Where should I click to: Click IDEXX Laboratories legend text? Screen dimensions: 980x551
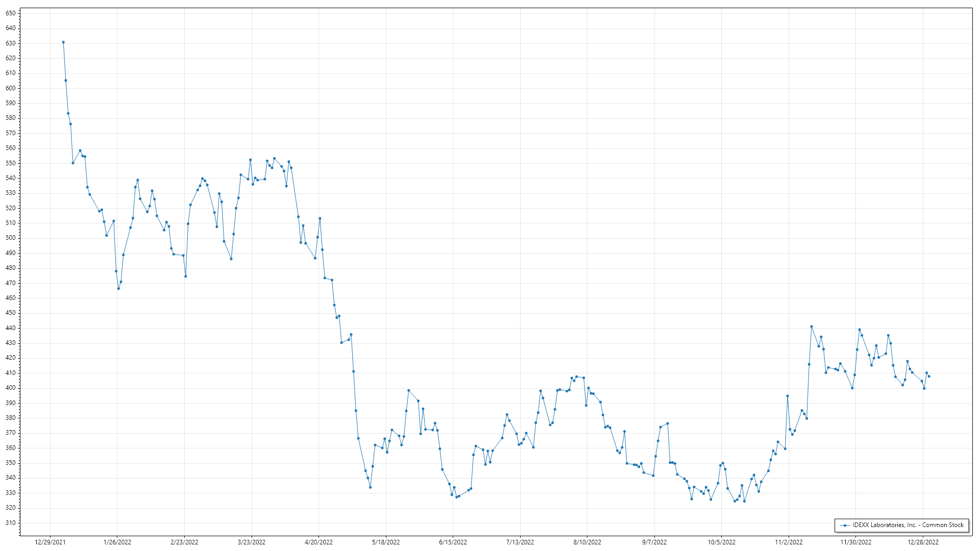[908, 525]
